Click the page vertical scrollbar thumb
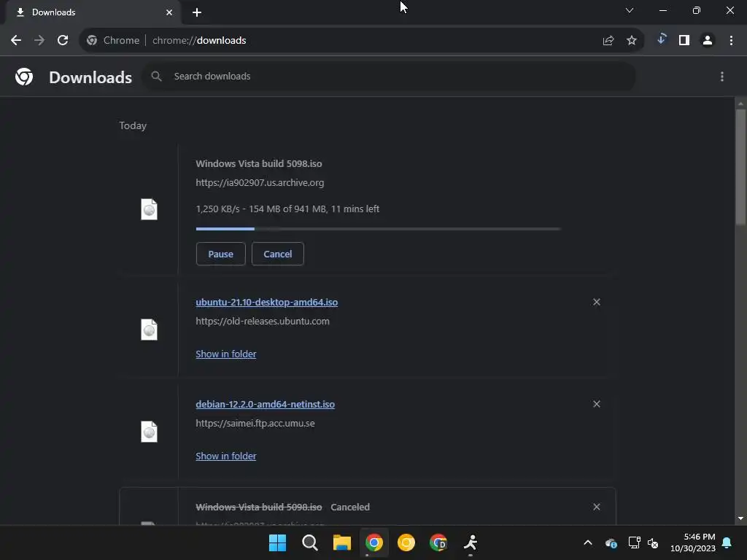 (x=740, y=167)
